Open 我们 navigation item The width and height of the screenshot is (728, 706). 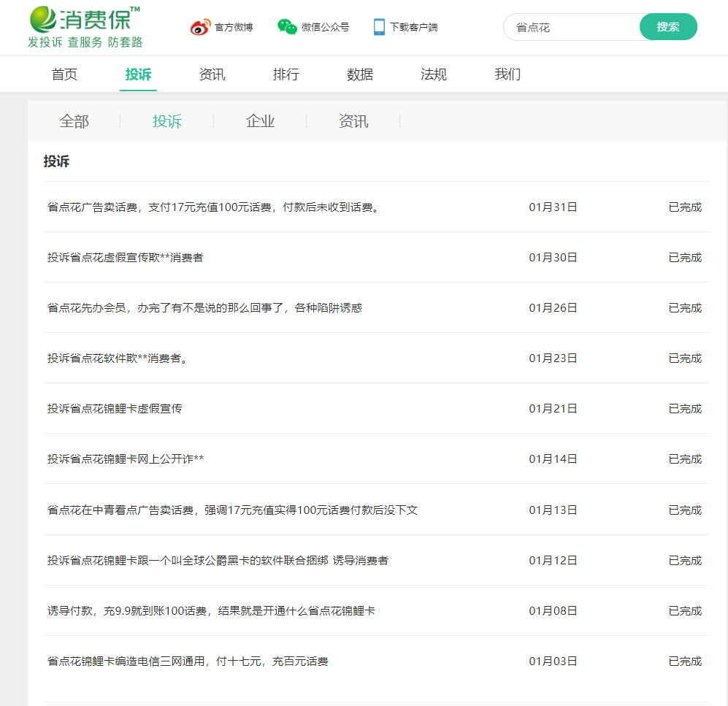507,74
